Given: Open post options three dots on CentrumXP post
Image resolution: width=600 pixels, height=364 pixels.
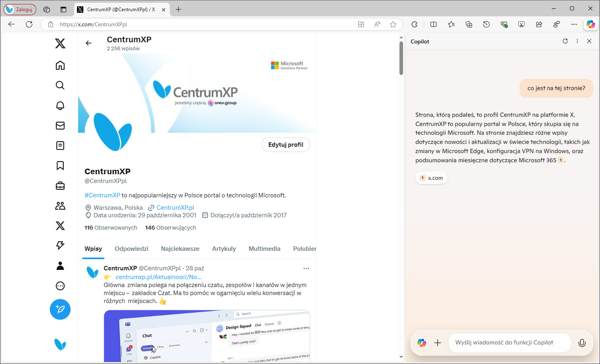Looking at the screenshot, I should (x=306, y=268).
